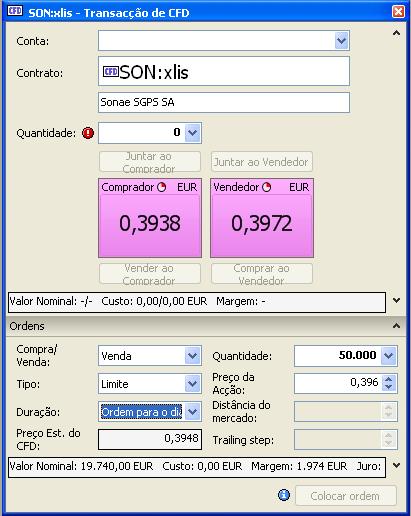
Task: Click the disabled Distância do mercado field
Action: coord(346,412)
